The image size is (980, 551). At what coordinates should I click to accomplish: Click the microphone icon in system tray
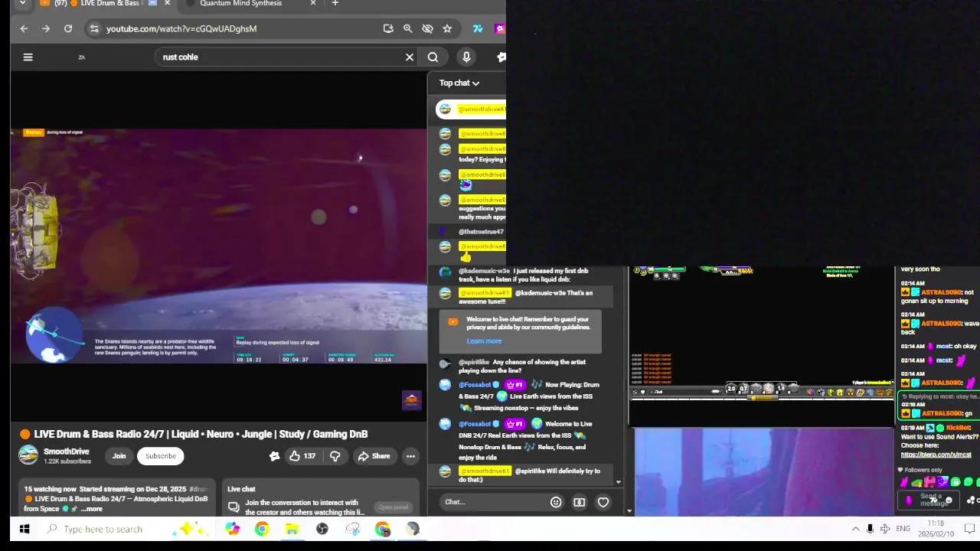pos(870,529)
